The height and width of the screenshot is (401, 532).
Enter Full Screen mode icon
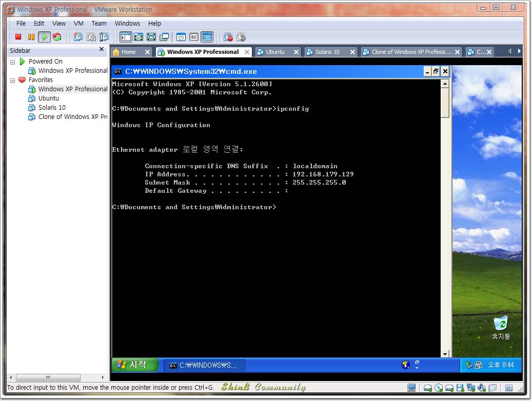tap(151, 36)
